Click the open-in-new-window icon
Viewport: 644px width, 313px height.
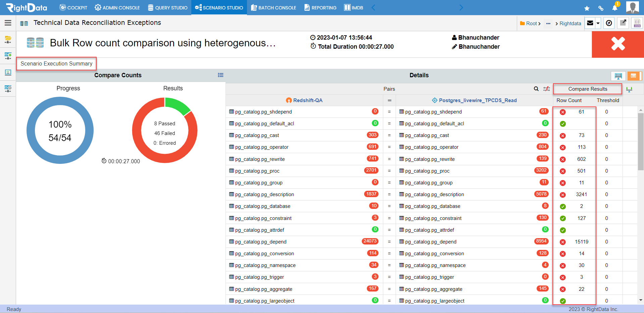(623, 23)
